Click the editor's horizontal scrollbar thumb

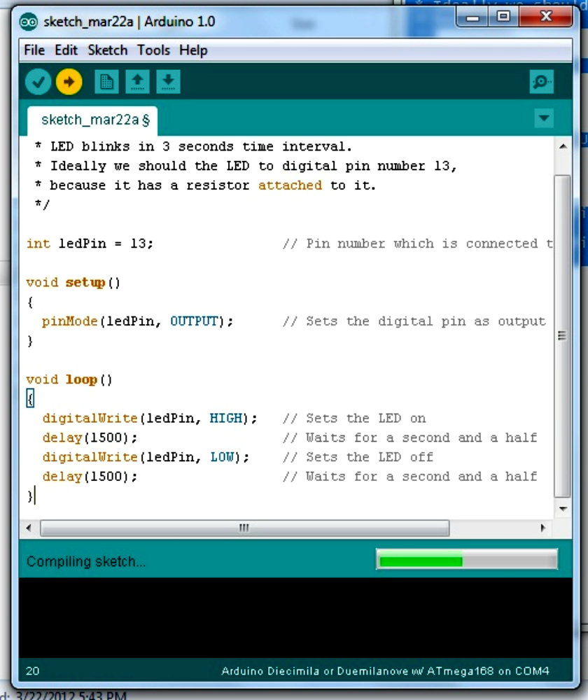click(x=245, y=528)
